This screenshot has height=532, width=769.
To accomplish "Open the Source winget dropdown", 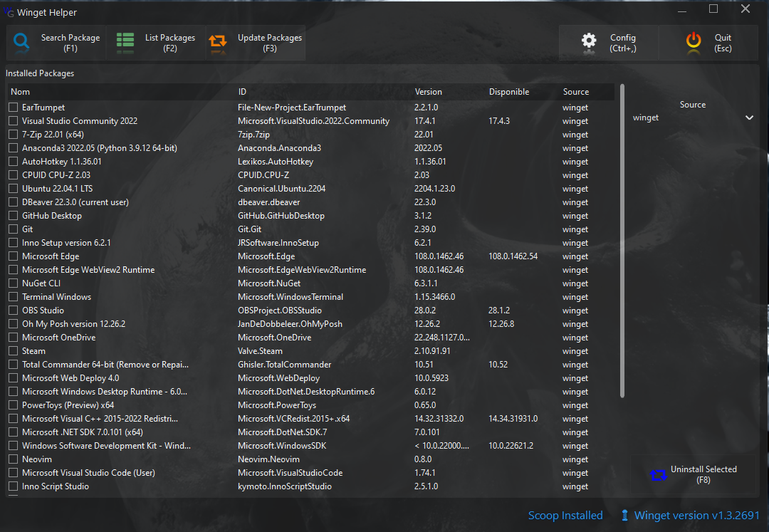I will [693, 118].
